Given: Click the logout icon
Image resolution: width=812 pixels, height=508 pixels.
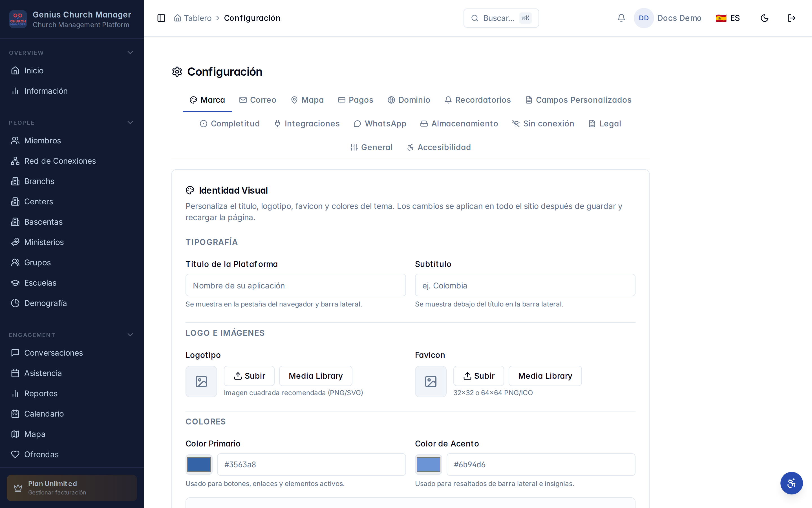Looking at the screenshot, I should [x=791, y=18].
